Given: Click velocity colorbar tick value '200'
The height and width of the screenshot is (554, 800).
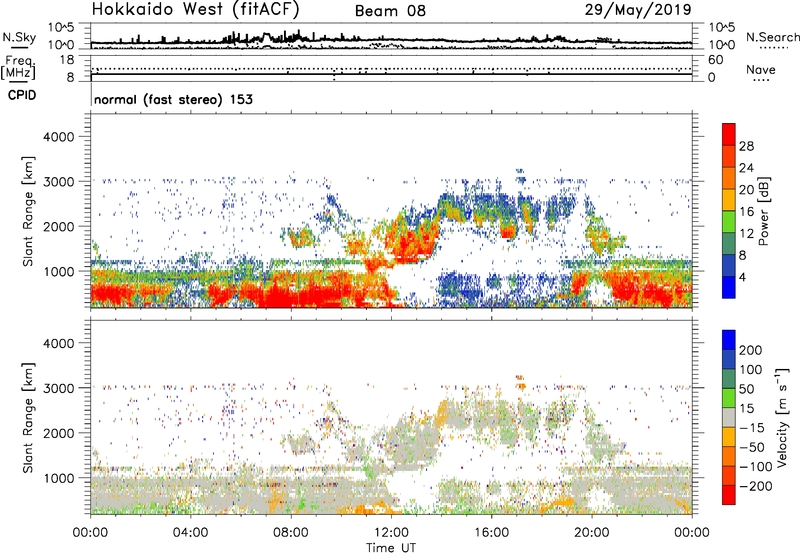Looking at the screenshot, I should pos(751,350).
